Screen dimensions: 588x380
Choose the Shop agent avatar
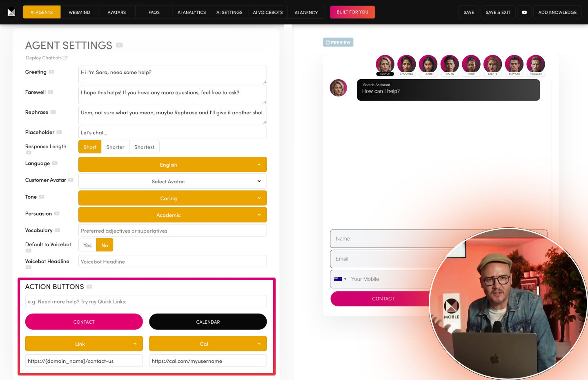471,64
